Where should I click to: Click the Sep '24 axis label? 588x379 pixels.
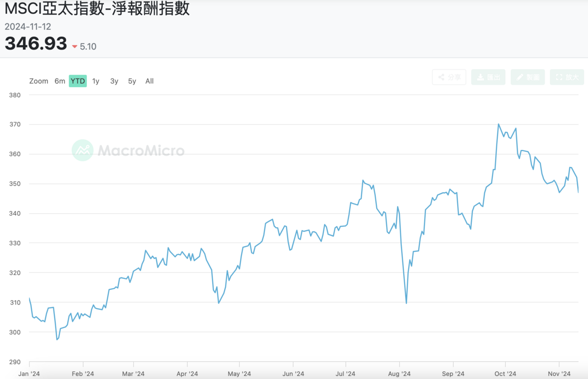(453, 374)
